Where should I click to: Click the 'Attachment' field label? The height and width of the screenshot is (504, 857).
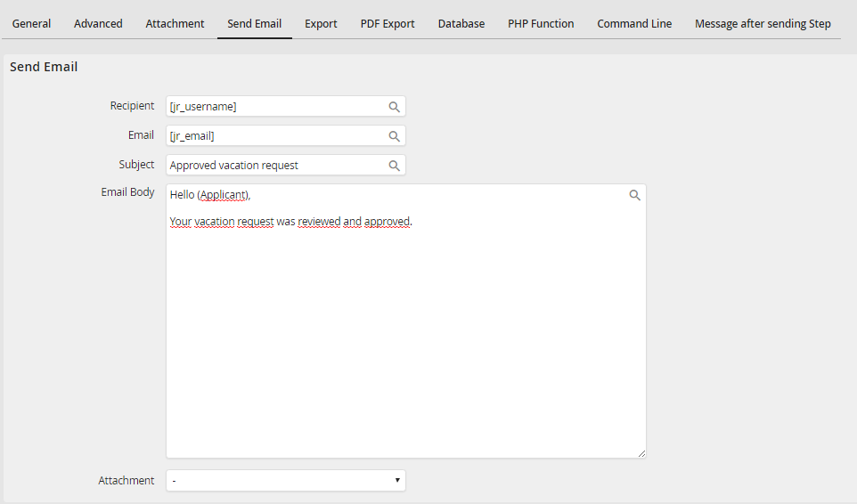click(127, 481)
